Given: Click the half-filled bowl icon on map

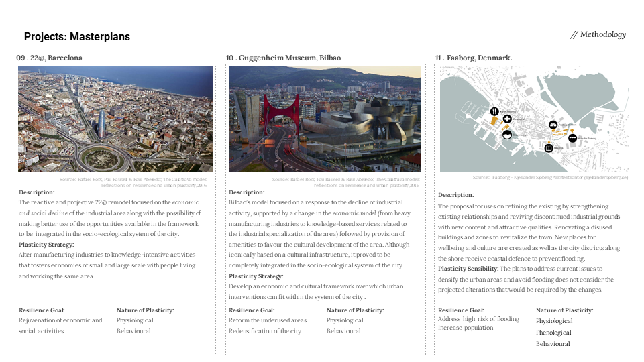Looking at the screenshot, I should (x=508, y=135).
